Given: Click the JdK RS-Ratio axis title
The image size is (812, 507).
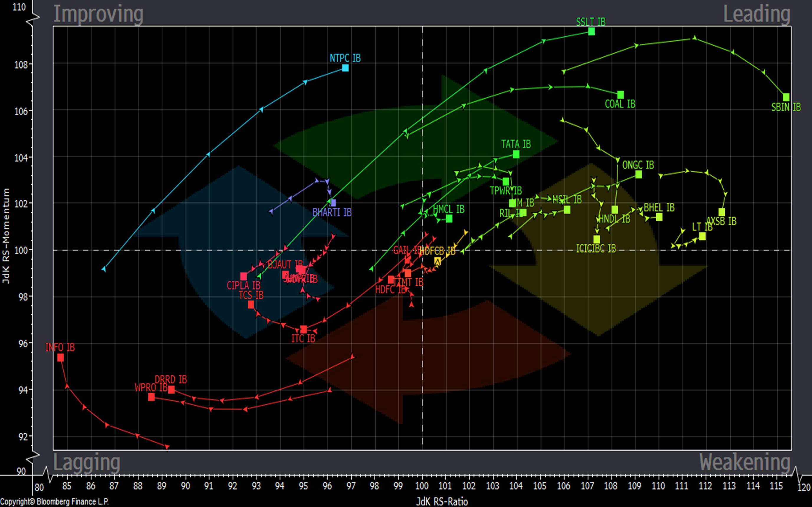Looking at the screenshot, I should tap(442, 502).
